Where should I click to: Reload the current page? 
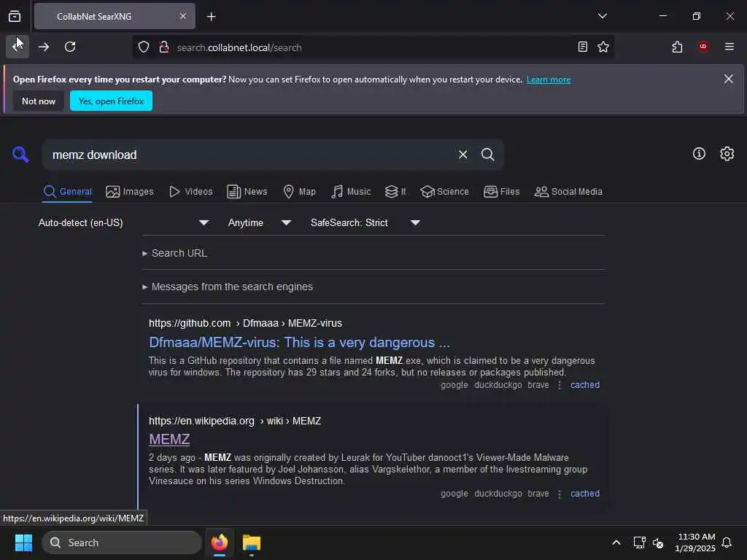pyautogui.click(x=70, y=47)
